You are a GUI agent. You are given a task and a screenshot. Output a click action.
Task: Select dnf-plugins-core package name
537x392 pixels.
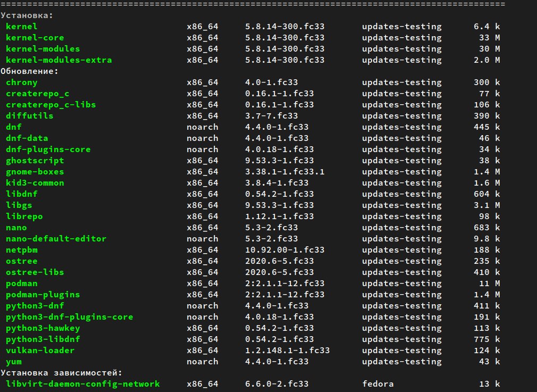(48, 149)
